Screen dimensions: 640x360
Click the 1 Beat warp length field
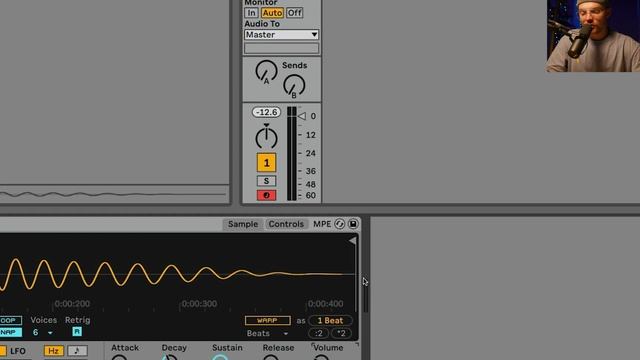(x=330, y=320)
